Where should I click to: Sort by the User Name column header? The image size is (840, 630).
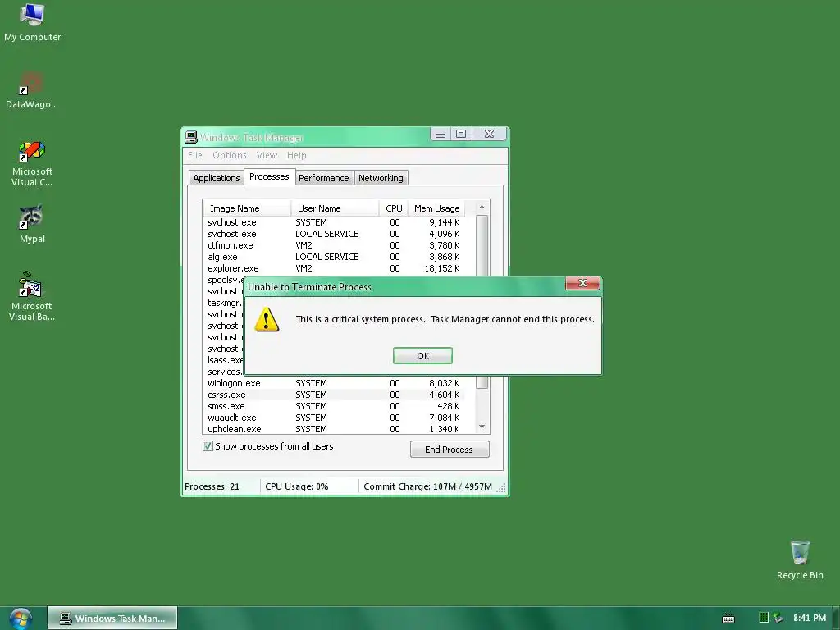point(335,208)
